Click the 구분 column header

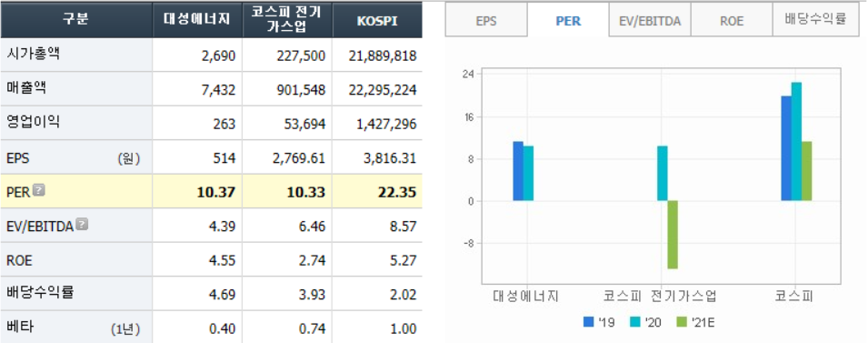pyautogui.click(x=76, y=19)
